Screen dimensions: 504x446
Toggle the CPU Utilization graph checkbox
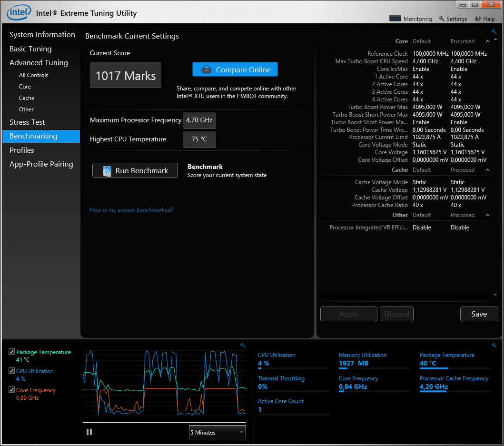click(x=11, y=371)
